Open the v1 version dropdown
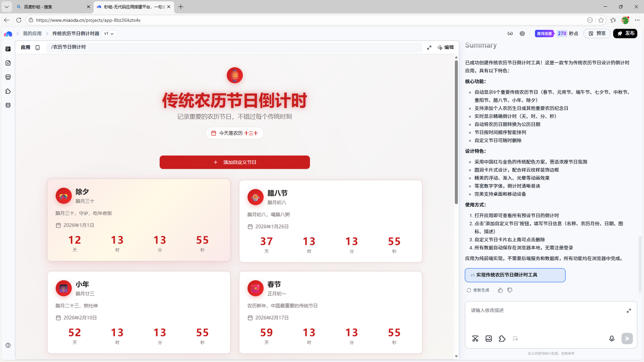Image resolution: width=644 pixels, height=362 pixels. (x=109, y=33)
